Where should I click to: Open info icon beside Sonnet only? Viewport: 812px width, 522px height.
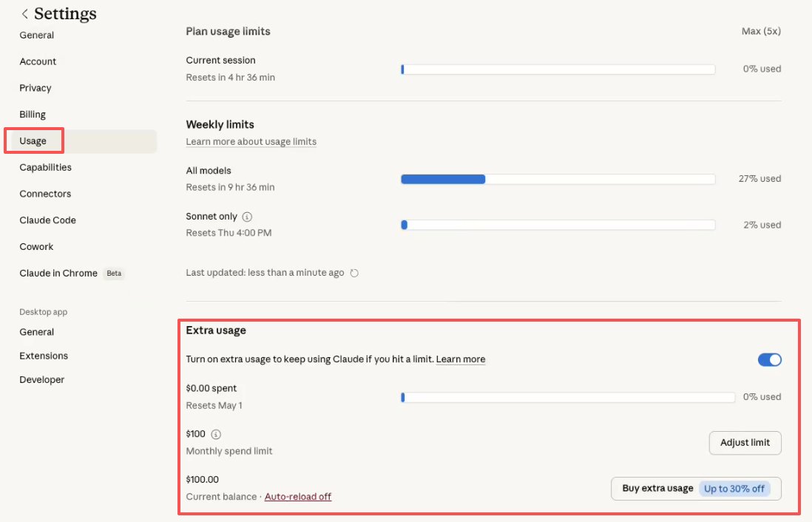click(247, 217)
